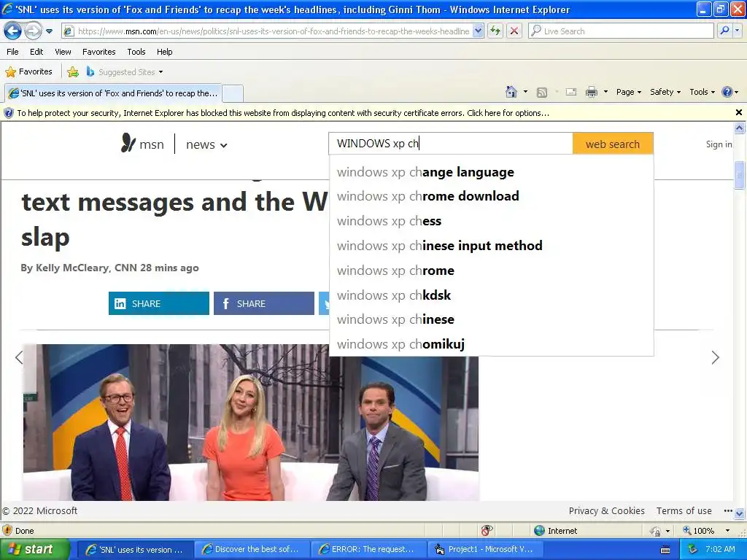The height and width of the screenshot is (560, 747).
Task: Click the page scroll down arrow
Action: (x=740, y=514)
